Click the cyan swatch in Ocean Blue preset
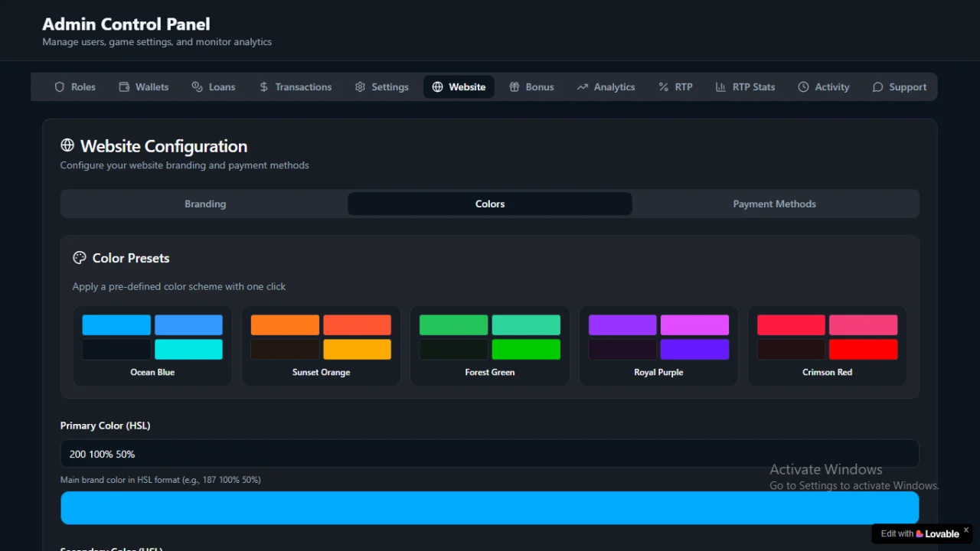Screen dimensions: 980x551 (x=188, y=350)
